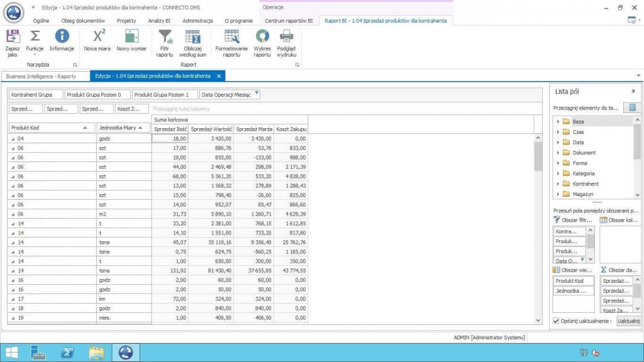Click filter icon on Data Operacji Miesiąc
The width and height of the screenshot is (644, 362).
click(257, 93)
